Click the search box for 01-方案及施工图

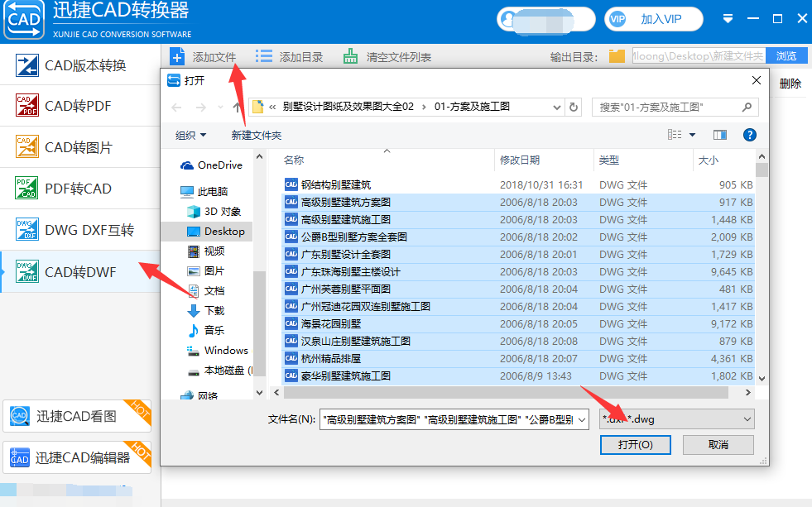click(x=675, y=107)
